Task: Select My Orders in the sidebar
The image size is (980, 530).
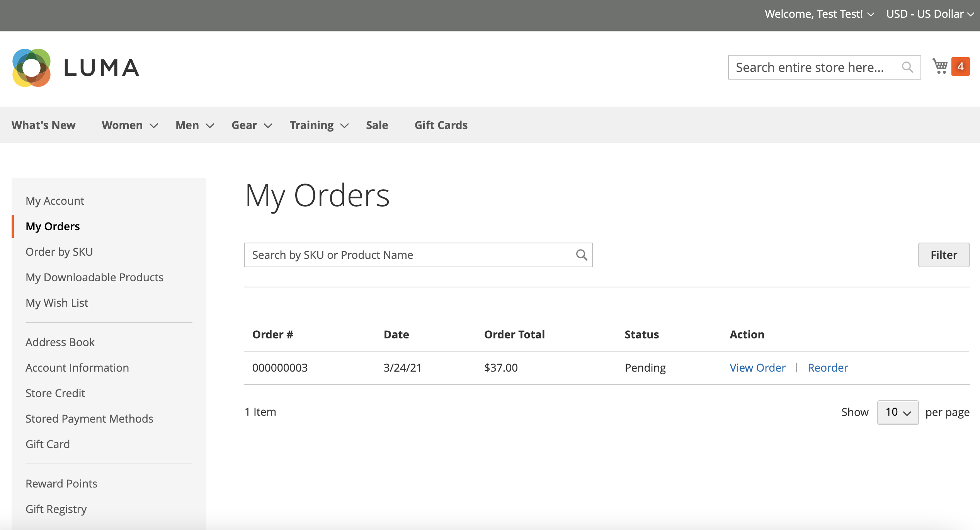Action: click(x=53, y=226)
